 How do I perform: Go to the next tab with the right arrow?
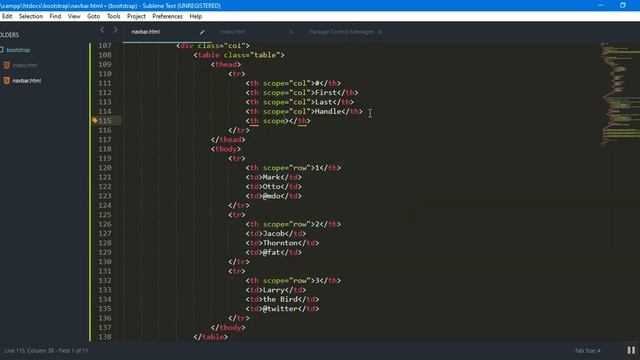pos(116,30)
